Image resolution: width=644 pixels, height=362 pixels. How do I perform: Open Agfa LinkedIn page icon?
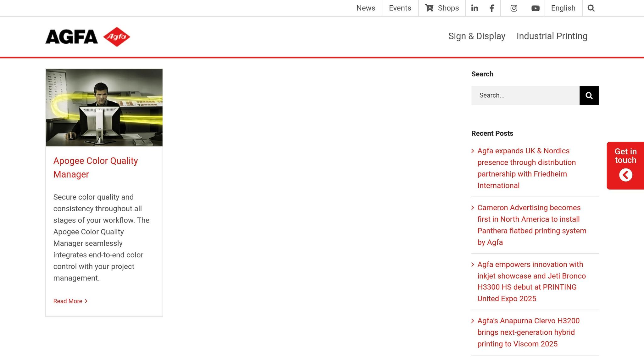click(x=475, y=8)
